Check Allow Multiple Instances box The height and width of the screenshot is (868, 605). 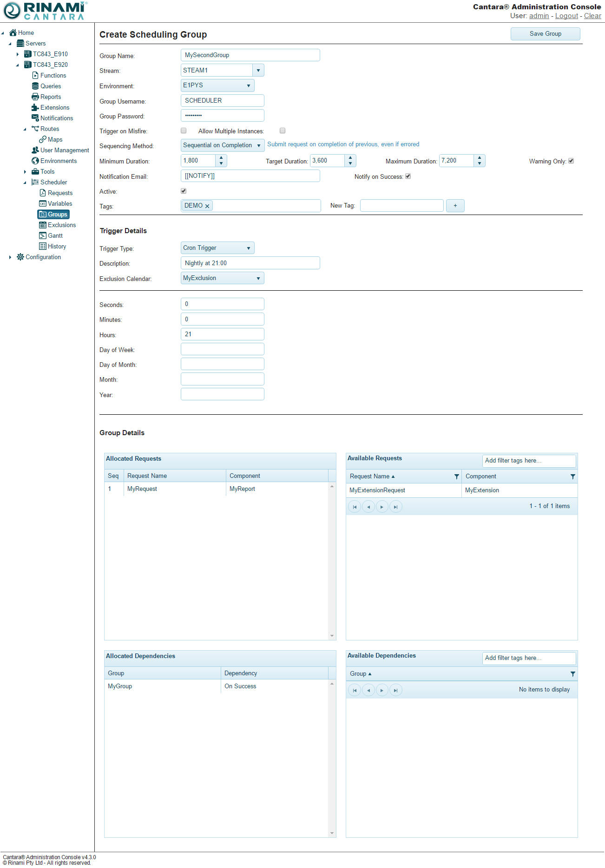point(283,131)
